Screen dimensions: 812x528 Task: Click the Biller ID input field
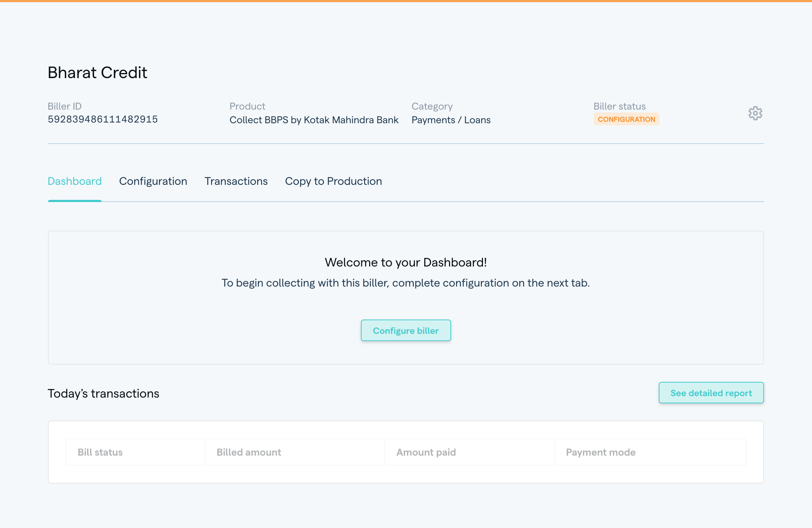(x=102, y=119)
